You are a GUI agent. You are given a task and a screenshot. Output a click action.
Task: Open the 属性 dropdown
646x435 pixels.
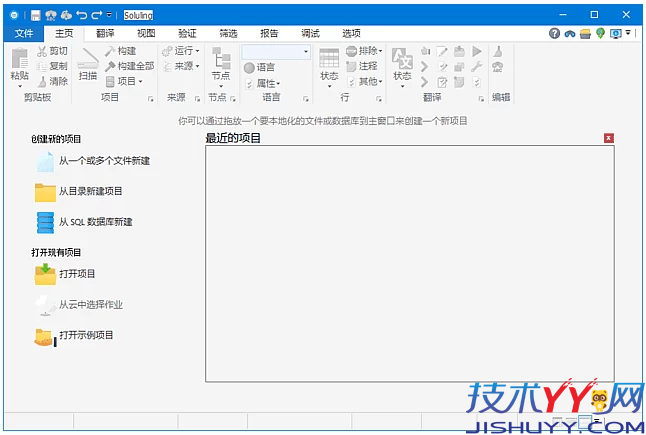[x=262, y=83]
